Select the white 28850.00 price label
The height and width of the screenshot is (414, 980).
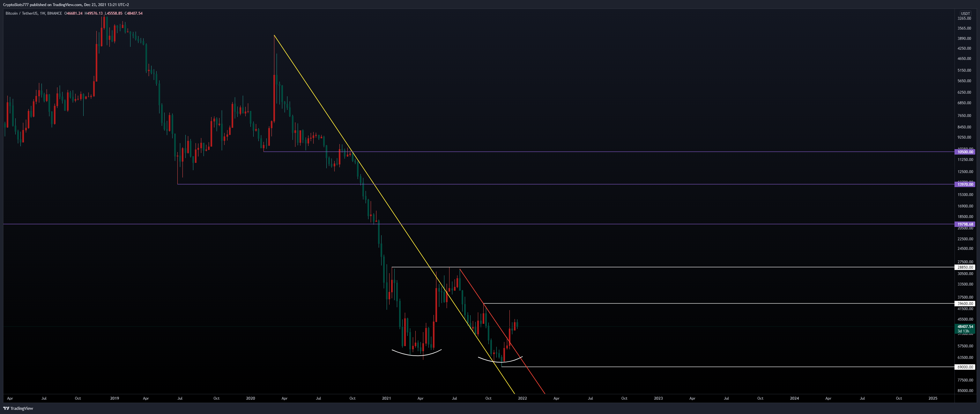click(x=965, y=267)
